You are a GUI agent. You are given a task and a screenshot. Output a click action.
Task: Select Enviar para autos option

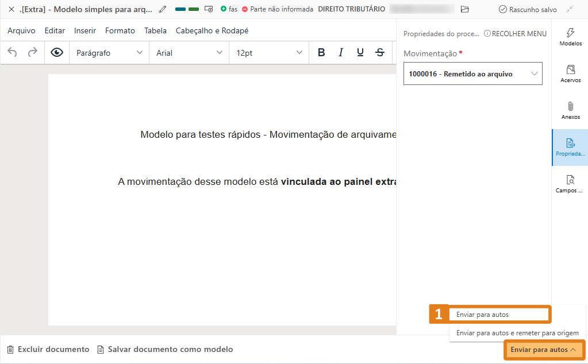(499, 314)
